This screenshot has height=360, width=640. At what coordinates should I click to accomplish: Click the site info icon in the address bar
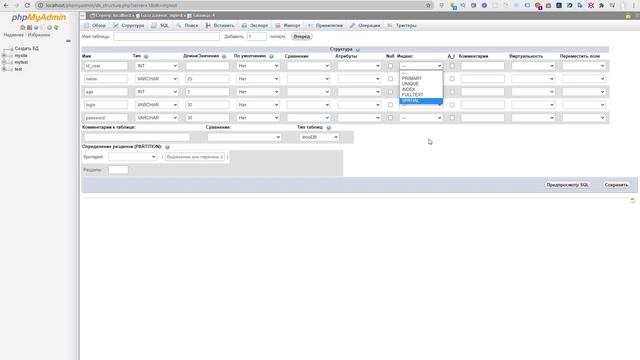(x=40, y=5)
